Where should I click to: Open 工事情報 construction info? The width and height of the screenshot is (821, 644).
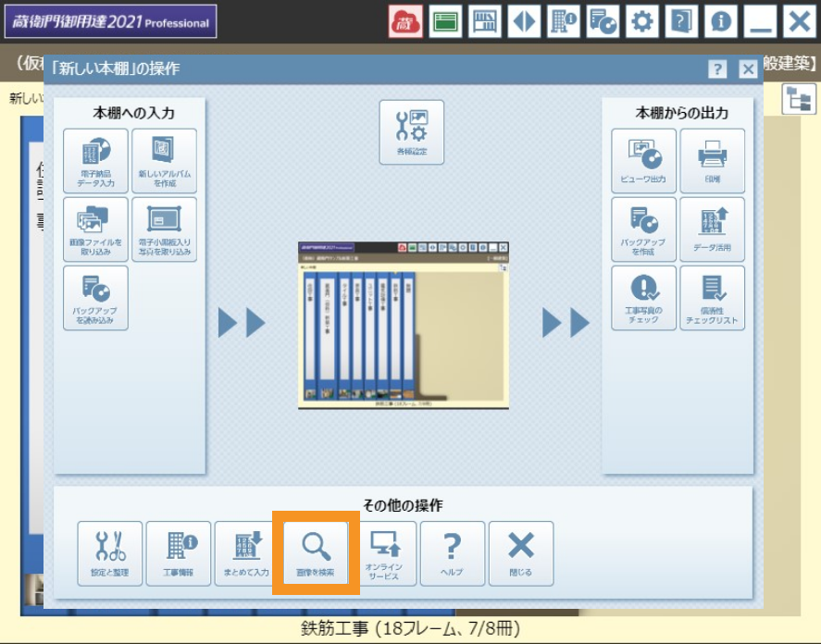point(179,553)
